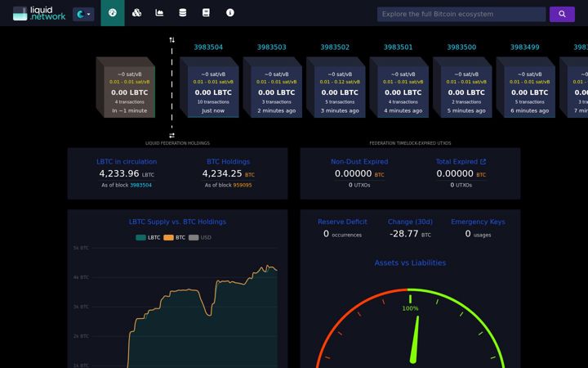Select the block cube with 10 transactions
The image size is (588, 368).
coord(209,88)
